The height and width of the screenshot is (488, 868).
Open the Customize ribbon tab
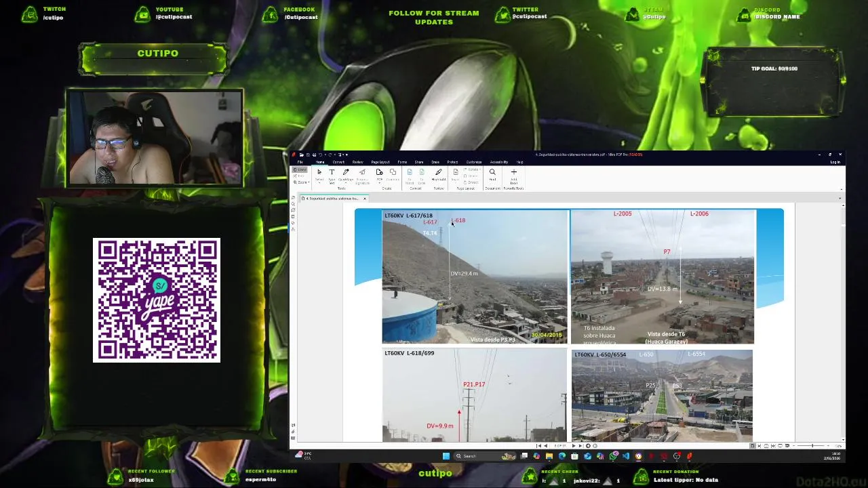coord(473,162)
